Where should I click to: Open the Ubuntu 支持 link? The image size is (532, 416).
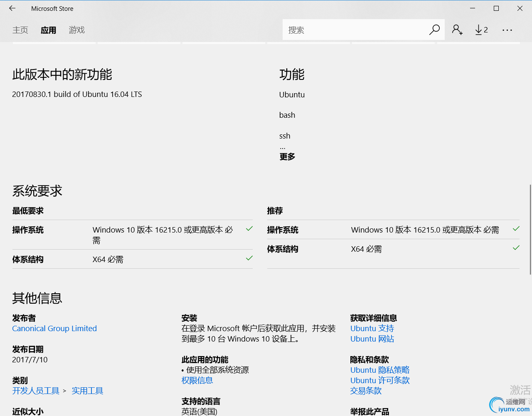tap(372, 328)
